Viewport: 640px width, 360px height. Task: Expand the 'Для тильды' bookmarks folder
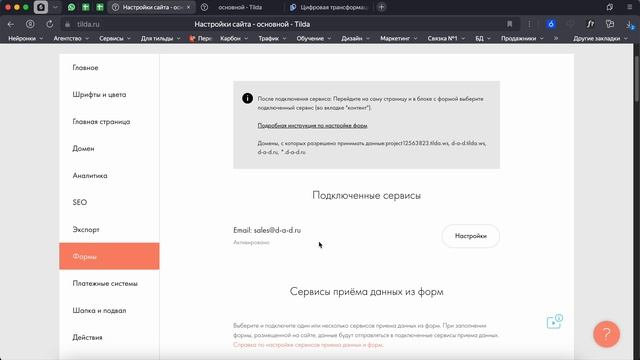click(x=160, y=38)
